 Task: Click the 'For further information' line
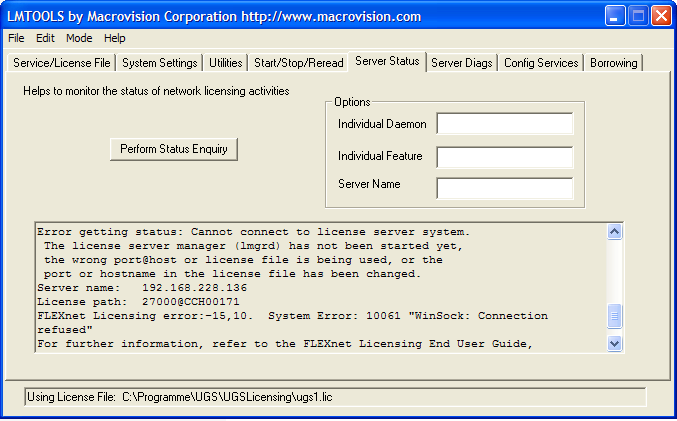point(285,344)
